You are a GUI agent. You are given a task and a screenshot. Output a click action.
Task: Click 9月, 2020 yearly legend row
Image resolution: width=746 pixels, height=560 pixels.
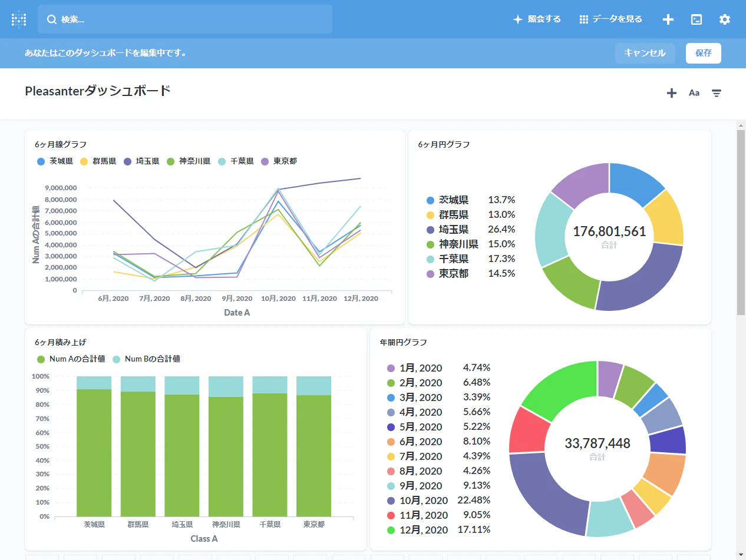pyautogui.click(x=438, y=486)
